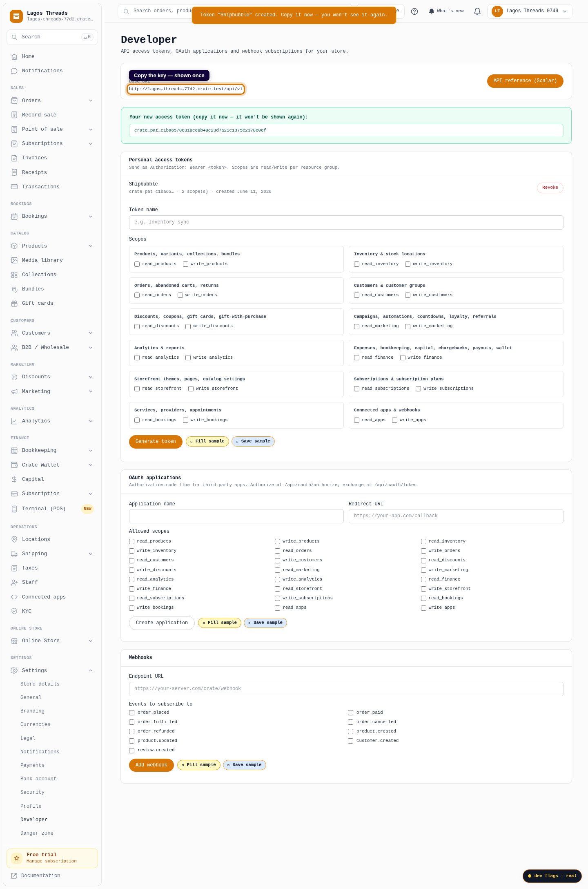Click the Free trial star icon
The height and width of the screenshot is (889, 588).
(17, 858)
